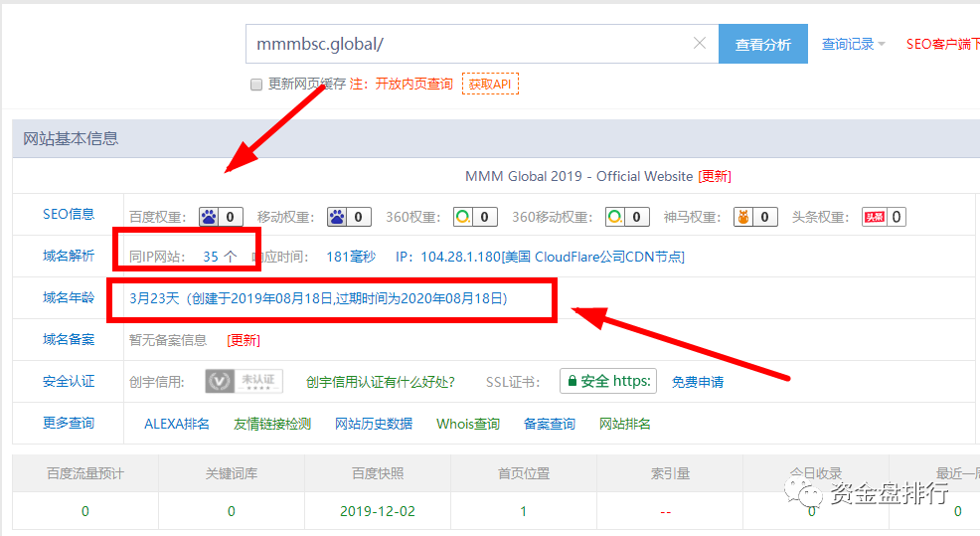Image resolution: width=980 pixels, height=536 pixels.
Task: Click the 暂无备案信息 text
Action: (168, 340)
